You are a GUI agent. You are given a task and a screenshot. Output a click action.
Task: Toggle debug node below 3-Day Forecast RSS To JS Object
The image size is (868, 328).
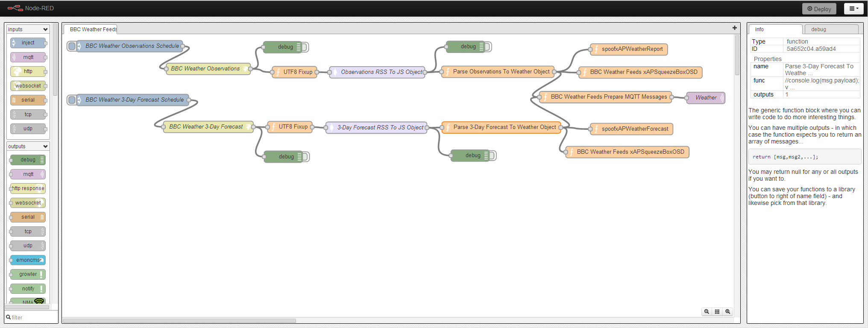coord(493,155)
